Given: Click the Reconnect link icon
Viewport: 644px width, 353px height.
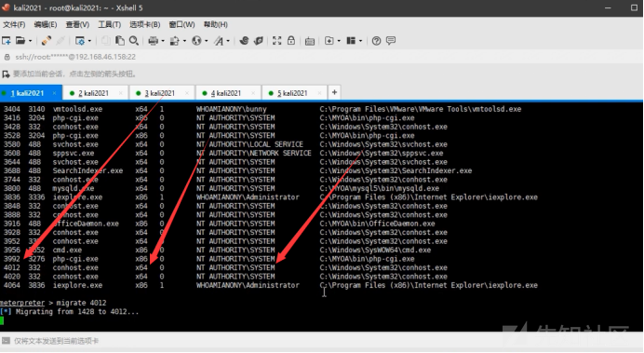Looking at the screenshot, I should [x=47, y=41].
